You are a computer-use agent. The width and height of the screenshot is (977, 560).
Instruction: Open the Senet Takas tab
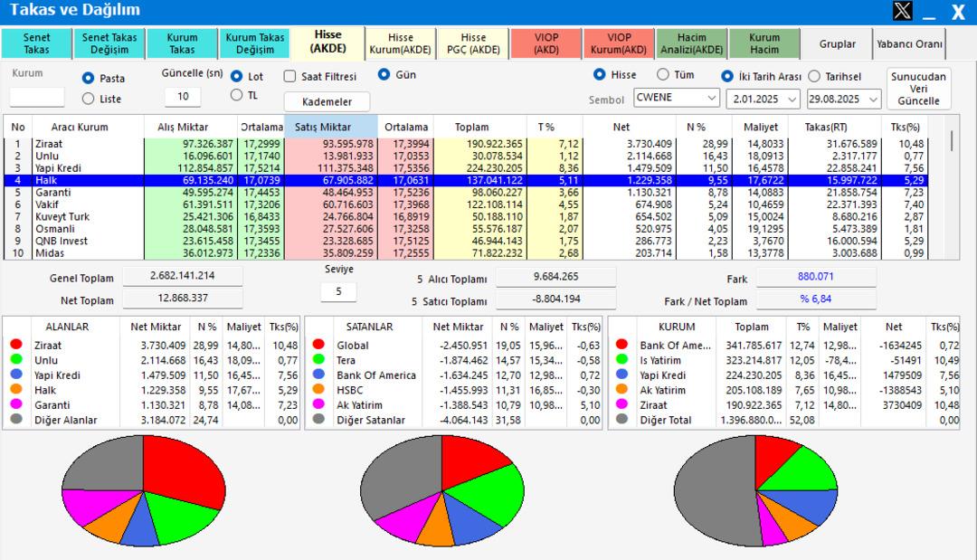[x=36, y=43]
